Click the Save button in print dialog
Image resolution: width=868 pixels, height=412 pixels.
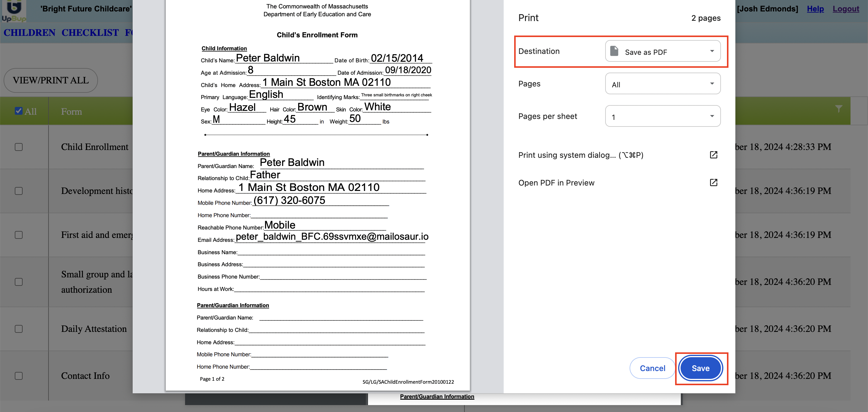[700, 368]
